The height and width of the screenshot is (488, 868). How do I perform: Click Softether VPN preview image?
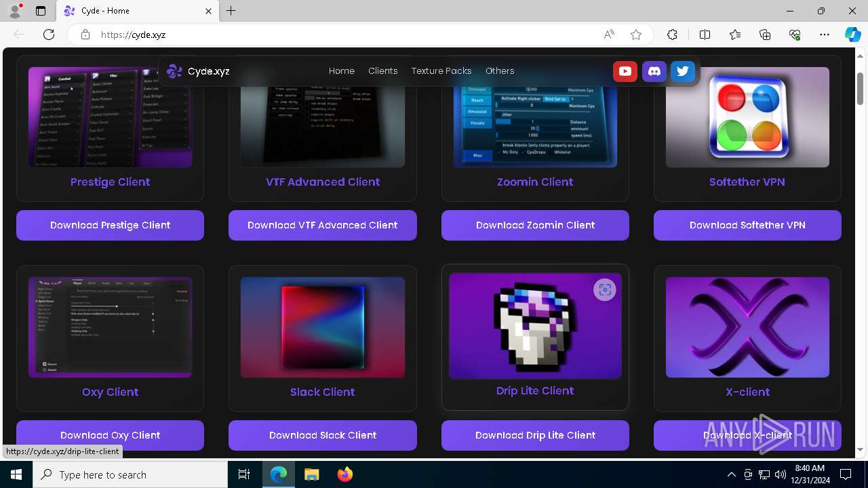click(747, 117)
